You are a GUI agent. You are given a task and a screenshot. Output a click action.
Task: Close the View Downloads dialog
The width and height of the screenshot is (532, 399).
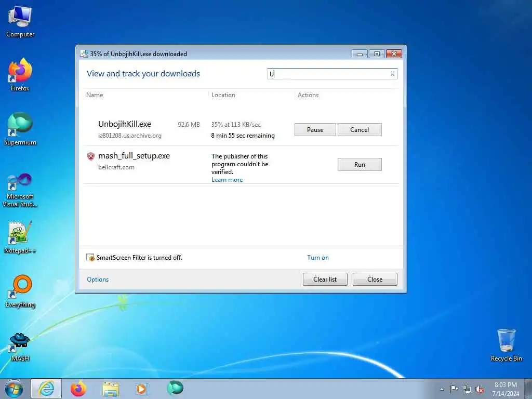click(375, 279)
